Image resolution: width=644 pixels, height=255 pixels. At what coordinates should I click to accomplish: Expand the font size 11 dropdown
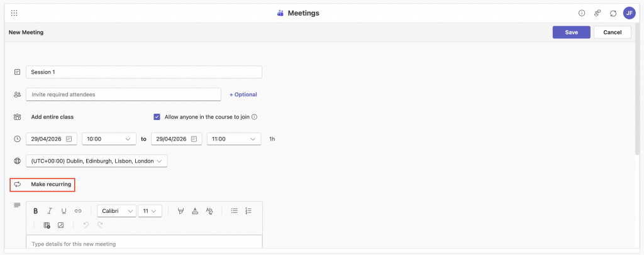pyautogui.click(x=150, y=211)
